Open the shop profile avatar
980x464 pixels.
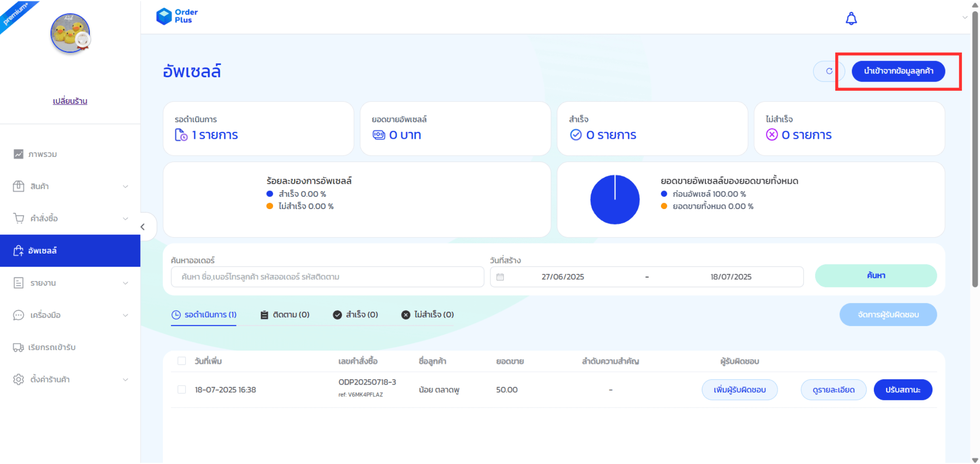click(70, 33)
